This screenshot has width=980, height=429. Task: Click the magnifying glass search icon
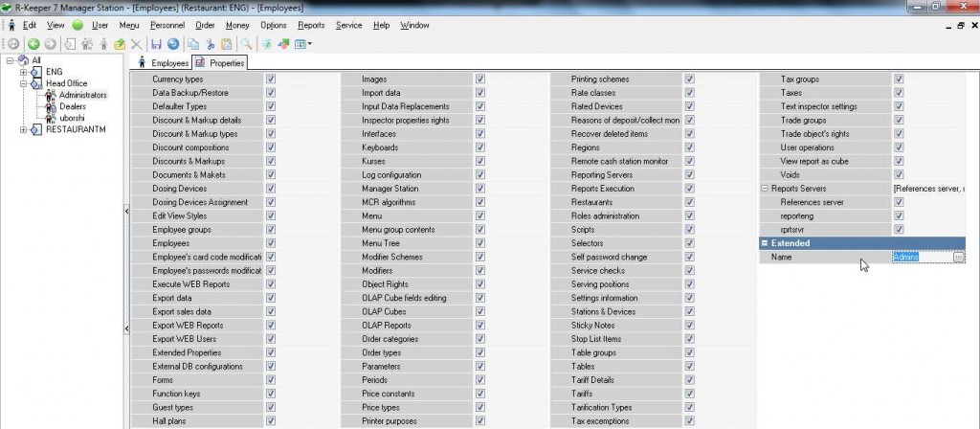(x=247, y=44)
